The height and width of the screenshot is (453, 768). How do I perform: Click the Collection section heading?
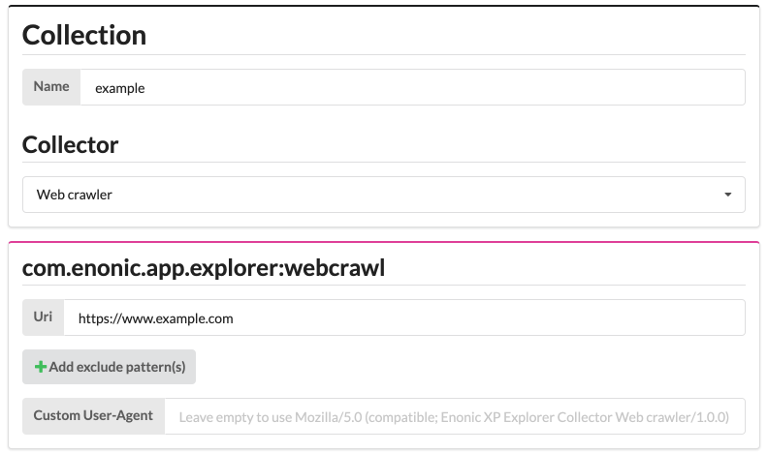84,36
